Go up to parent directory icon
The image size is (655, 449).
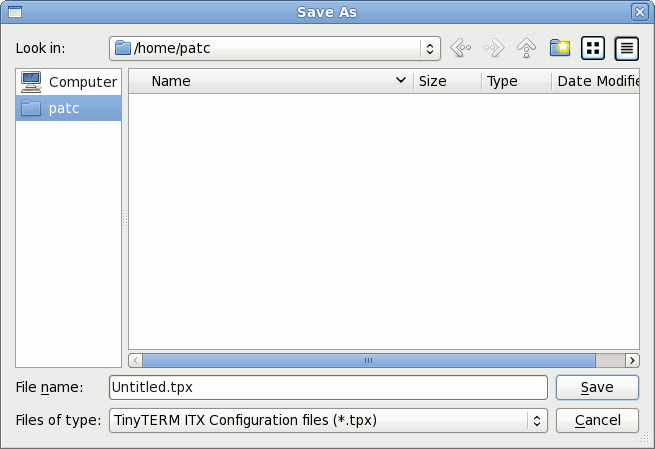tap(526, 47)
